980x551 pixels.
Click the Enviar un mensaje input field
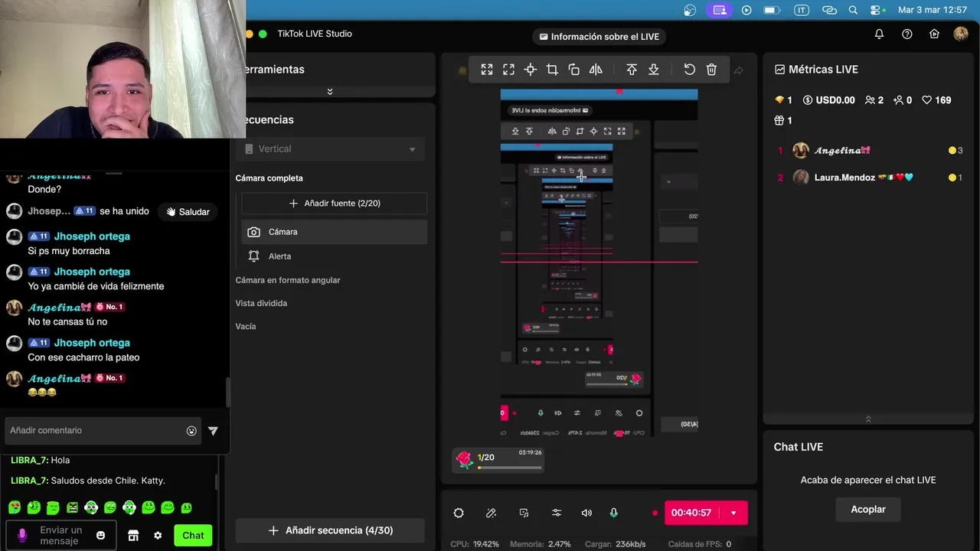pos(61,535)
